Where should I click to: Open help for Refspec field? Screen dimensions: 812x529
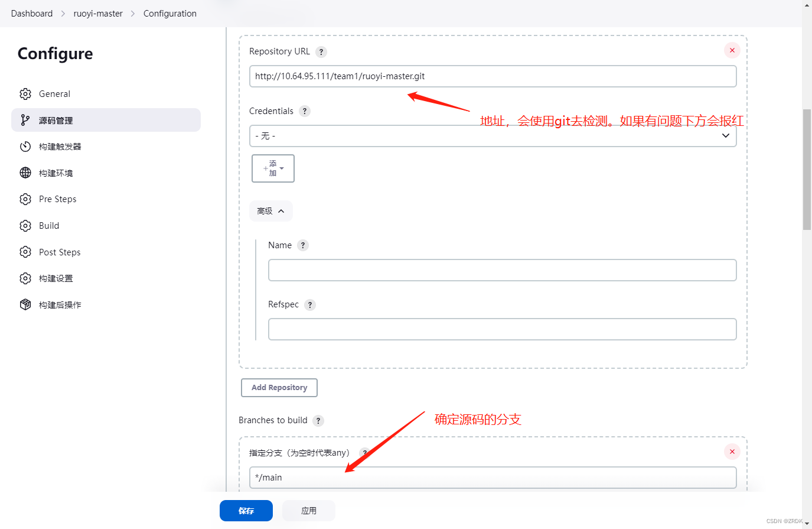[310, 305]
